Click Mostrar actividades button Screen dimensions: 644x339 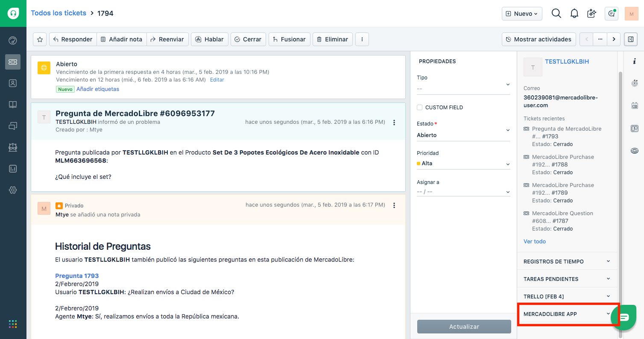[539, 39]
